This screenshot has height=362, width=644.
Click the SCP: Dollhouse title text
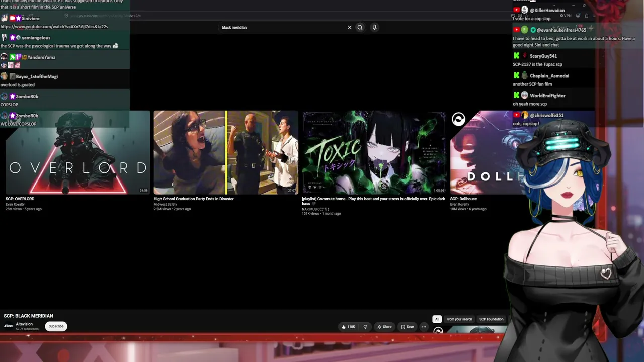point(463,199)
